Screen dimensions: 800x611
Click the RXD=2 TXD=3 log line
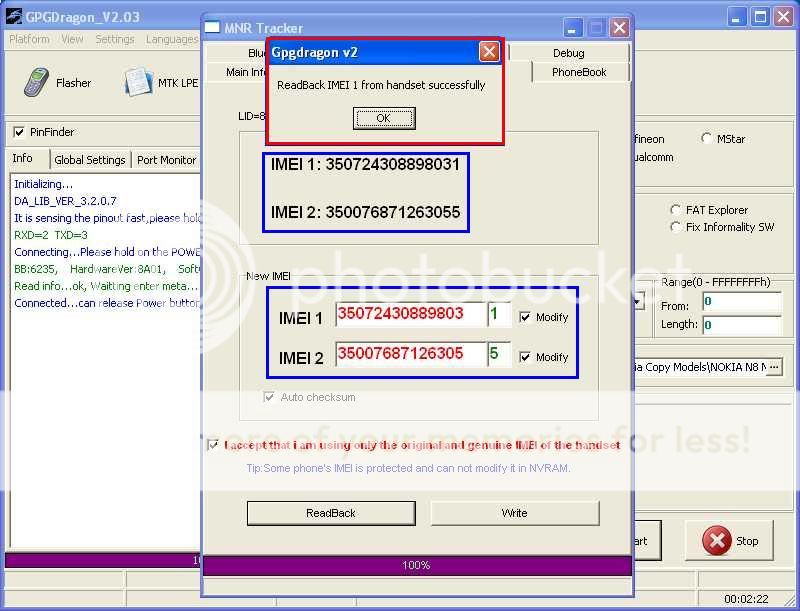(x=51, y=235)
